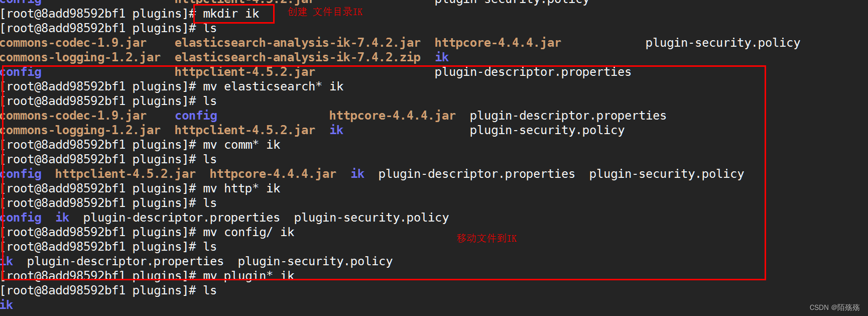Select the elasticsearch-analysis-ik-7.4.2.jar filename
Image resolution: width=868 pixels, height=316 pixels.
(x=297, y=43)
